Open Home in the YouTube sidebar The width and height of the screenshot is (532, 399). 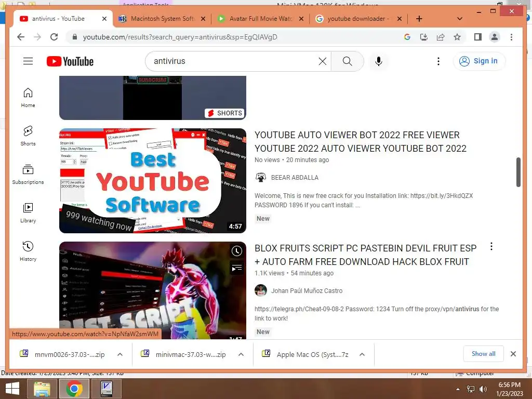[x=28, y=98]
